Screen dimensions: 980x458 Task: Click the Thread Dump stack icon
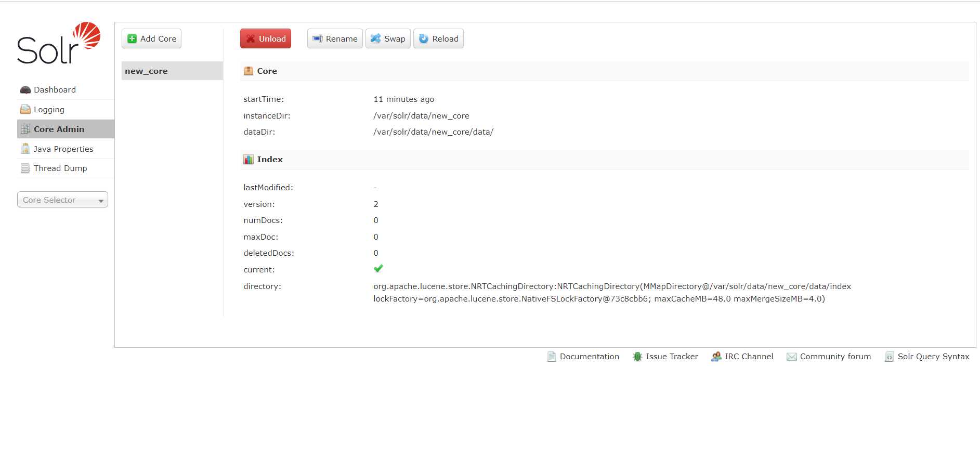(25, 168)
